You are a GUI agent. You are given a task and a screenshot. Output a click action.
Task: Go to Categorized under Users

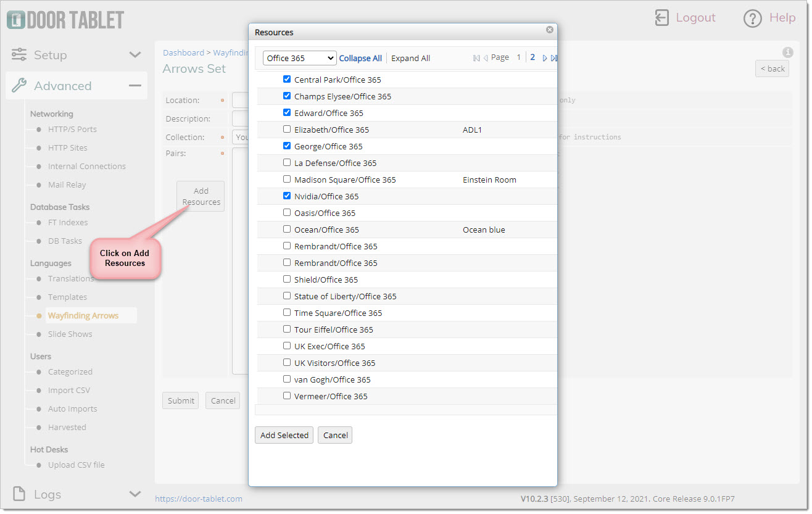point(70,371)
